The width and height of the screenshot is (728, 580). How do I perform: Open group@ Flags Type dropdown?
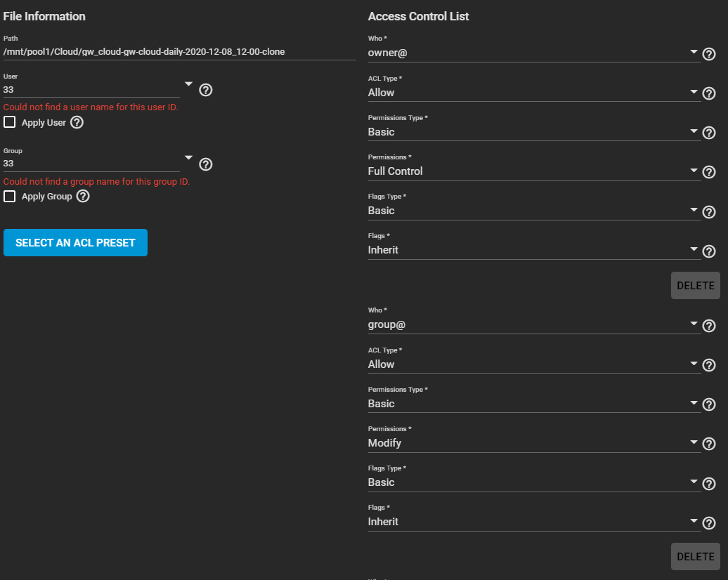[x=534, y=482]
